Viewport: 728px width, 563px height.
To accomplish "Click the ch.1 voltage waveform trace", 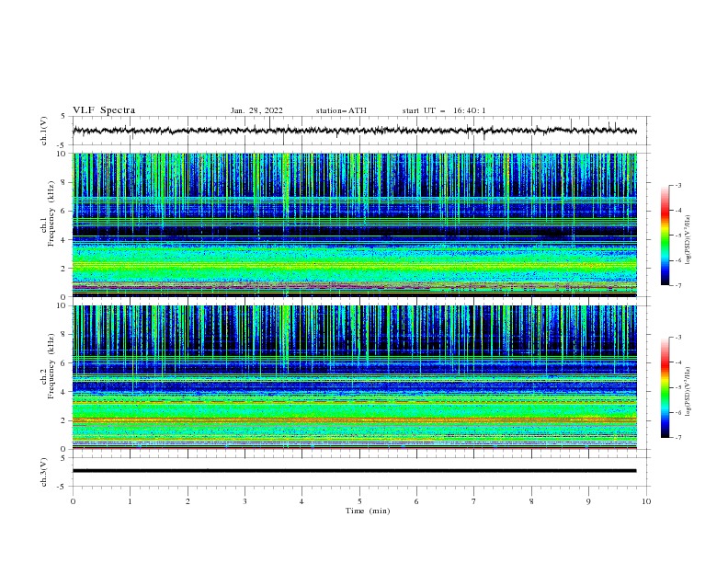I will click(354, 131).
